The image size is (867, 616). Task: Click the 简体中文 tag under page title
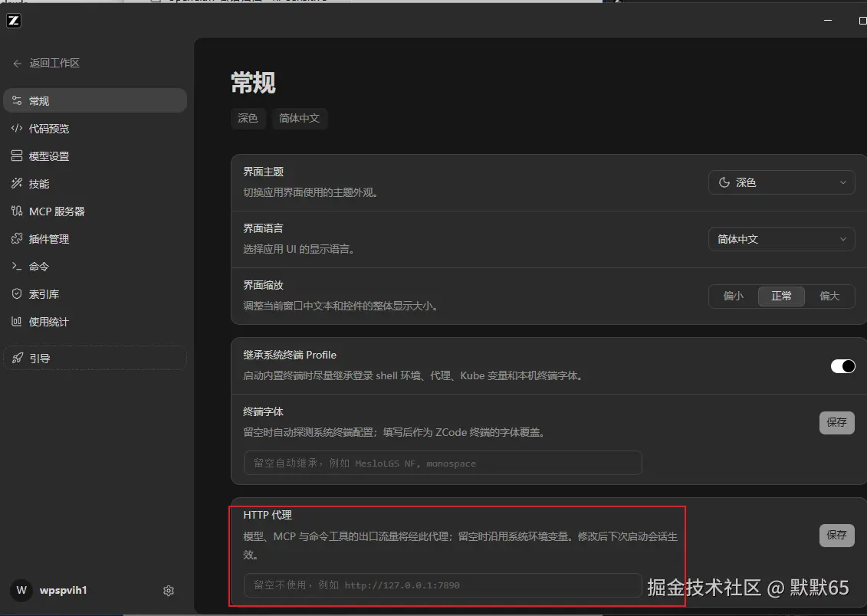(299, 118)
